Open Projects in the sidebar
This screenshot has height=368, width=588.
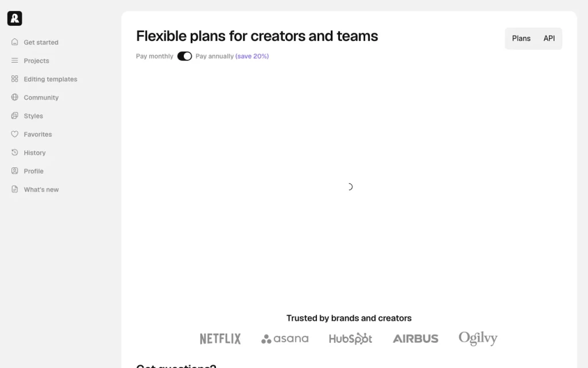[36, 61]
